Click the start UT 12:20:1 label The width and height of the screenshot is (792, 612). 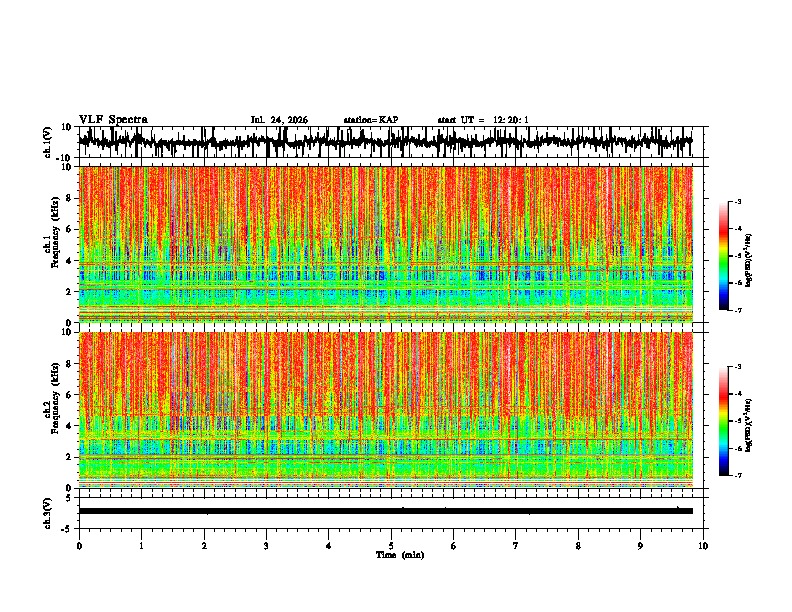483,120
